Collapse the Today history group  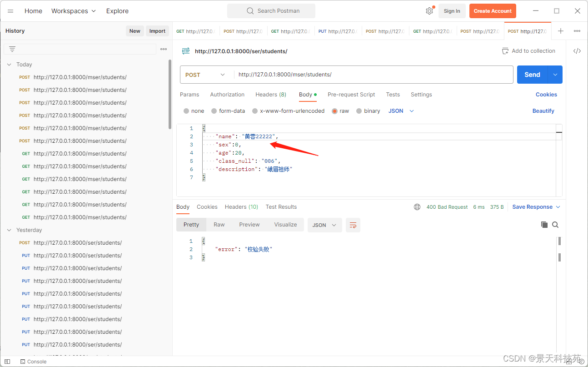coord(9,65)
